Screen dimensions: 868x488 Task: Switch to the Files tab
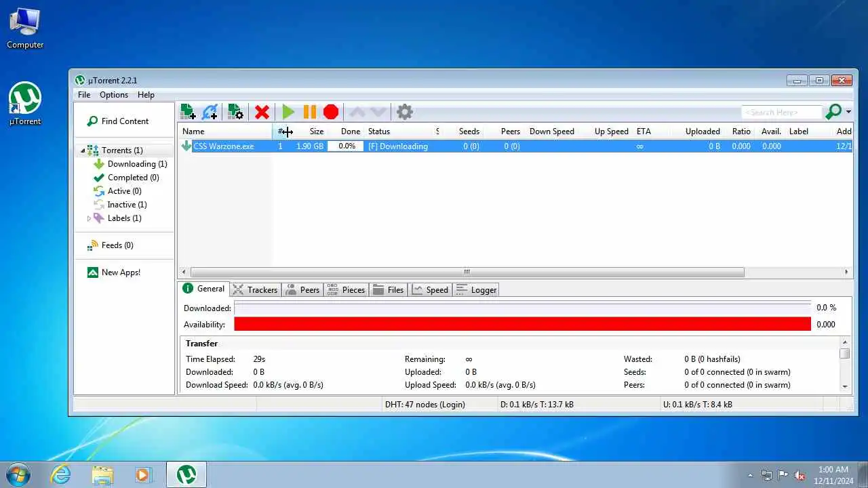click(388, 289)
